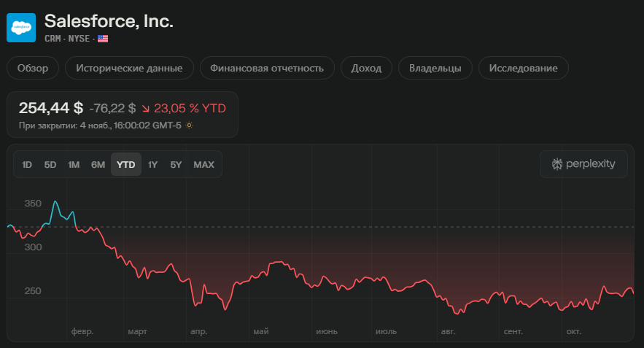The width and height of the screenshot is (644, 348).
Task: Select the Владельцы tab
Action: pos(435,69)
